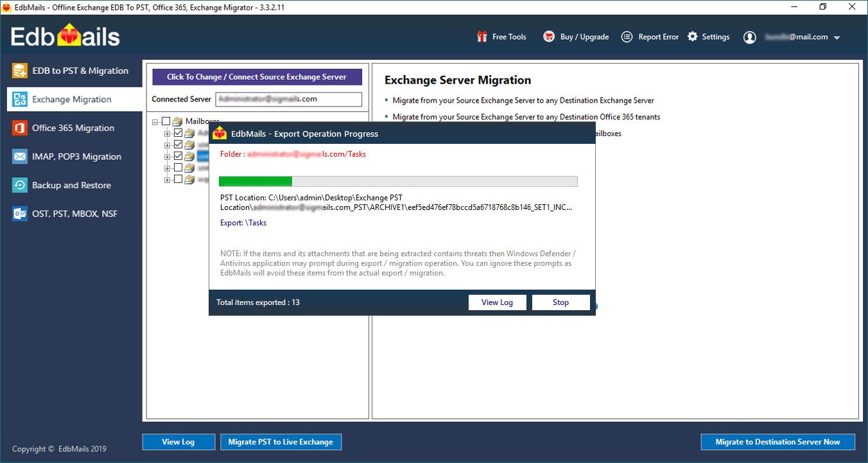Click the Exchange Server Migration heading
The height and width of the screenshot is (463, 868).
[x=458, y=80]
